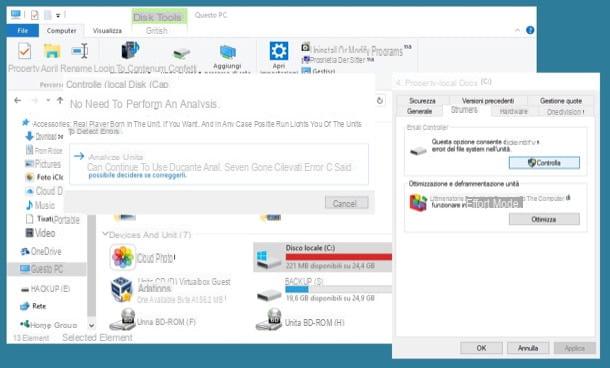Click the Ottimizza button
The height and width of the screenshot is (368, 610).
544,219
